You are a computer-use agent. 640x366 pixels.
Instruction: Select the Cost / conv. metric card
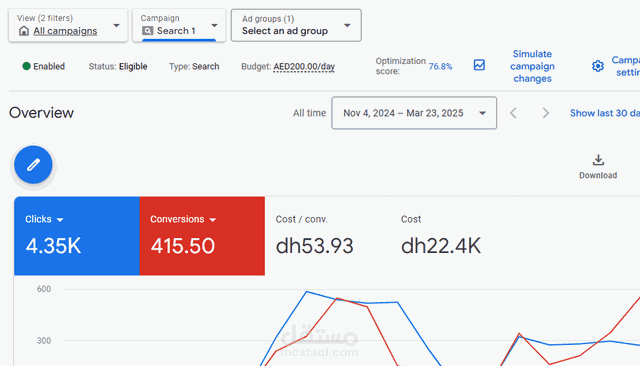click(x=327, y=236)
